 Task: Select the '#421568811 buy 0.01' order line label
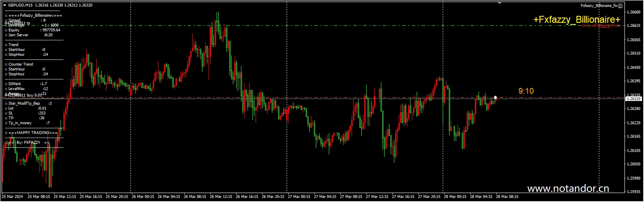tap(23, 95)
